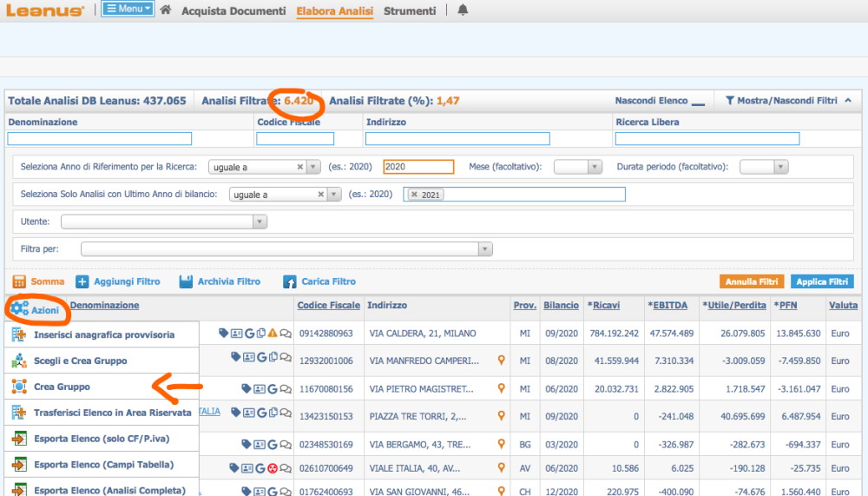Click the Archivia Filtro save icon
This screenshot has height=496, width=868.
pyautogui.click(x=186, y=281)
